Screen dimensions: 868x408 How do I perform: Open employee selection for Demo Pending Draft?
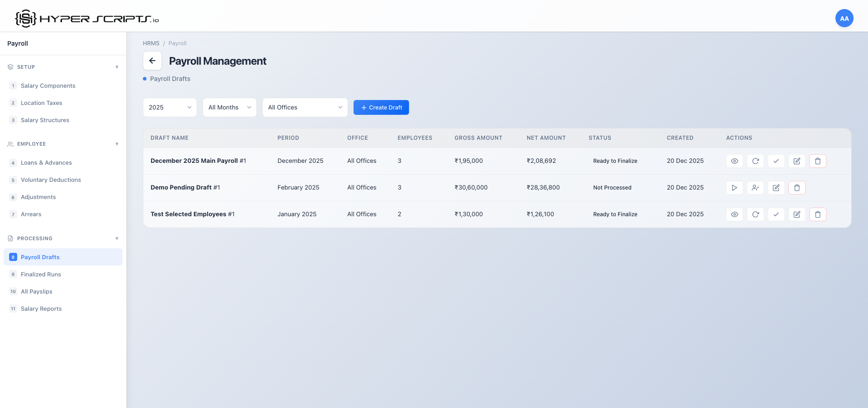[755, 188]
